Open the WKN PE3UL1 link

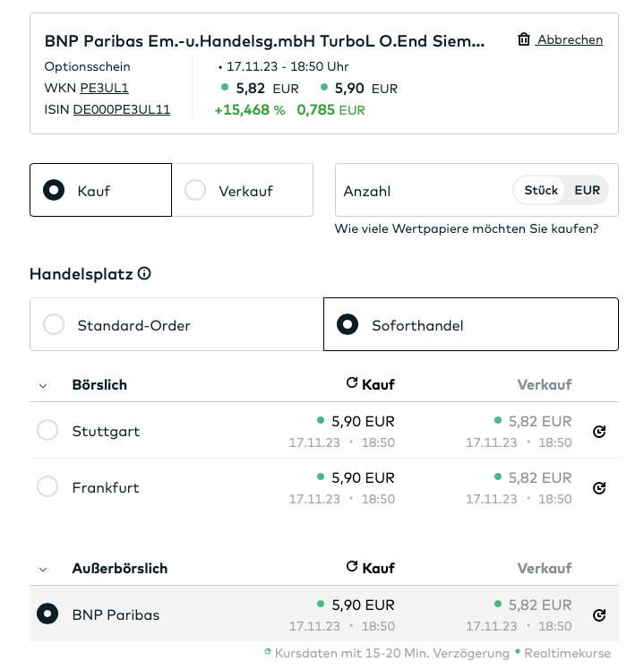coord(104,88)
